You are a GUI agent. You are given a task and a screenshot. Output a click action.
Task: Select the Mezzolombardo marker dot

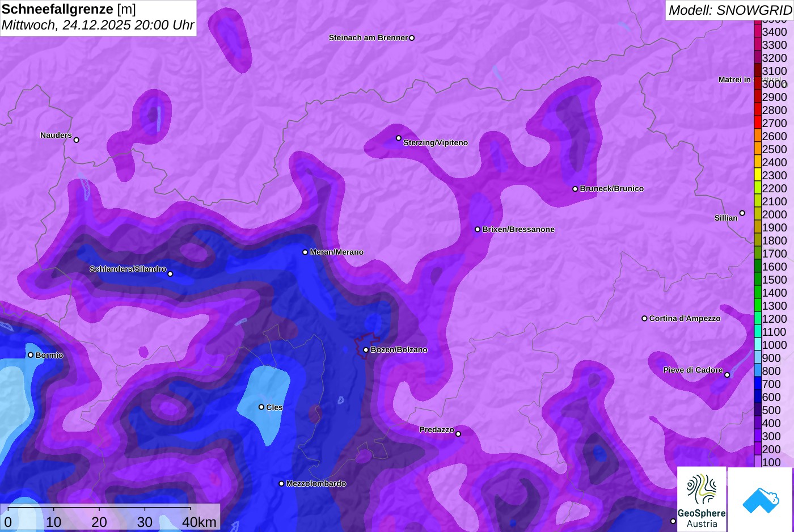click(281, 484)
